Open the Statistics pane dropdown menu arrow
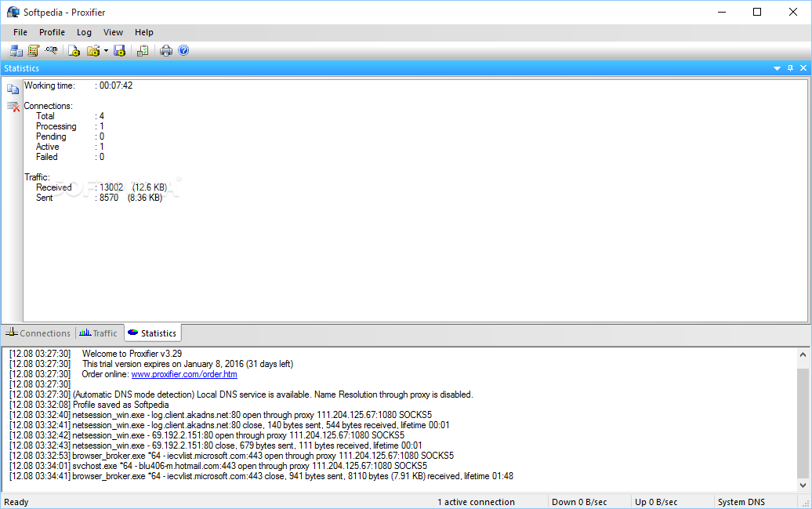Viewport: 812px width, 509px height. pos(777,68)
